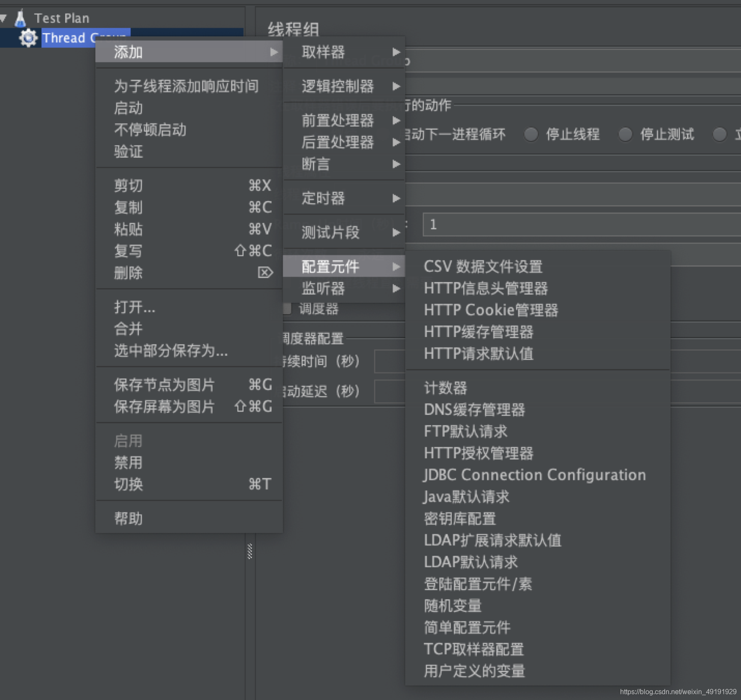Add HTTP缓存管理器 config element
741x700 pixels.
[x=538, y=332]
